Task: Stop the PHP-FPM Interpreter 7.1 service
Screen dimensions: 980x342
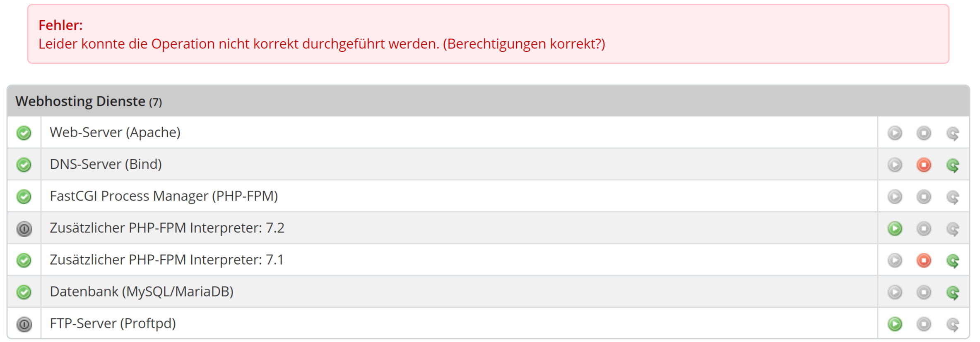Action: (x=923, y=261)
